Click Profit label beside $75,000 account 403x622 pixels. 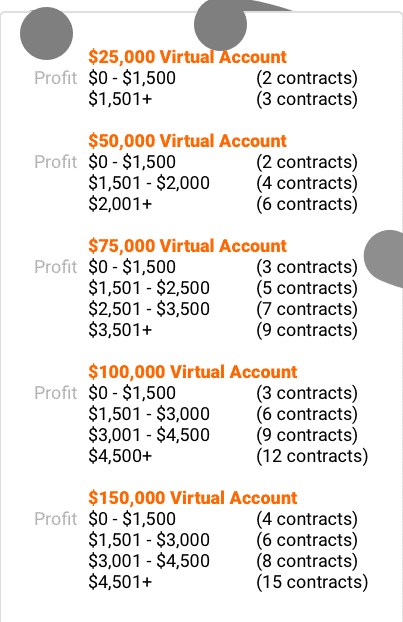click(56, 267)
